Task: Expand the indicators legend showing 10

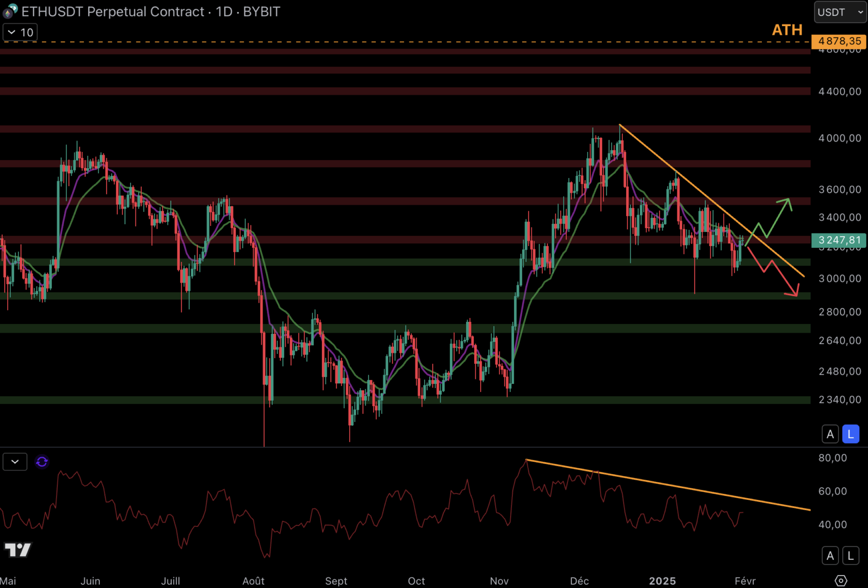Action: tap(20, 32)
